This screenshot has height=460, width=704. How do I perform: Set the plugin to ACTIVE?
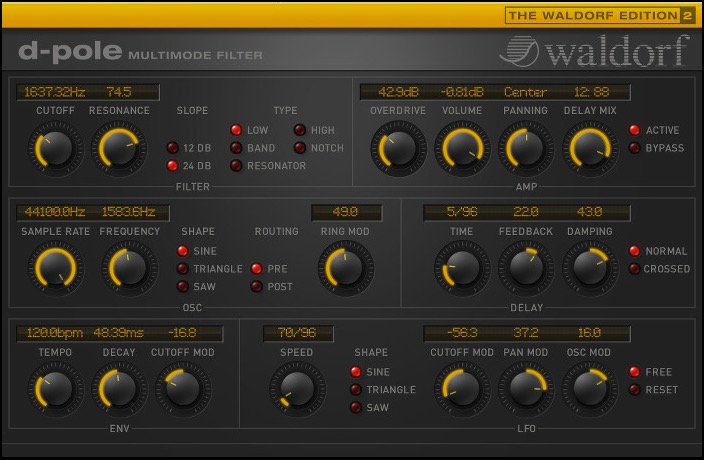click(x=634, y=130)
